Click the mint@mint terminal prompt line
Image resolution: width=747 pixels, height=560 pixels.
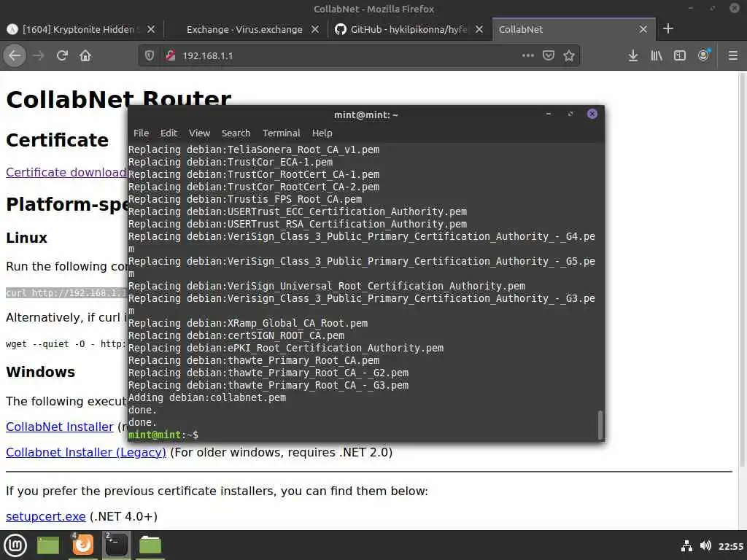tap(163, 435)
